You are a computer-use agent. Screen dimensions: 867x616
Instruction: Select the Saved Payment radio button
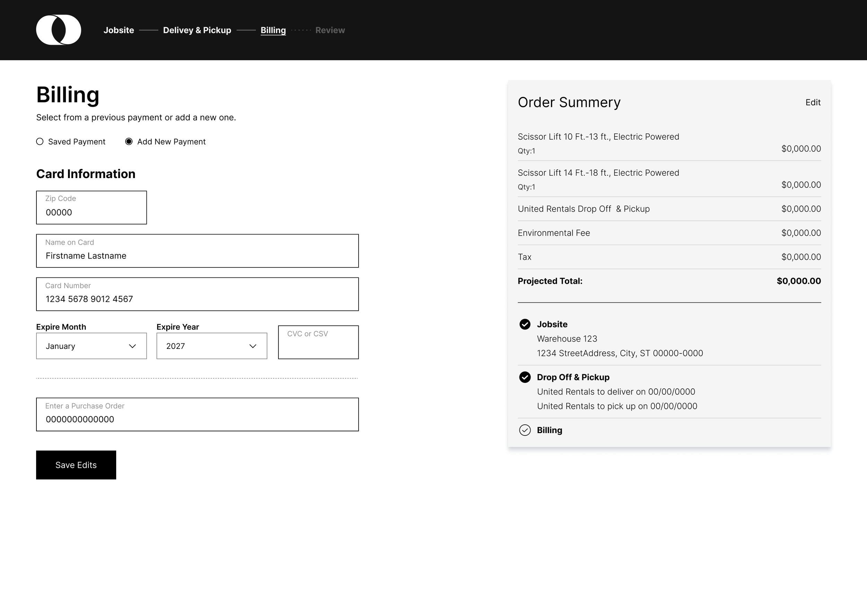pyautogui.click(x=40, y=141)
